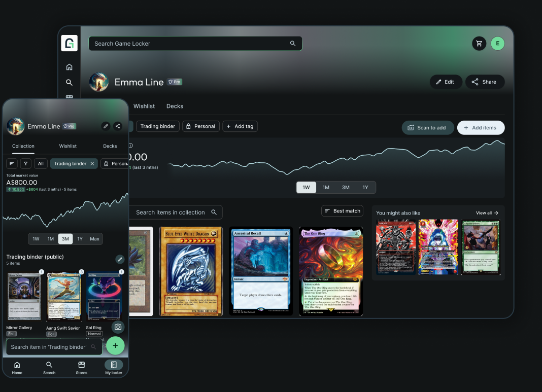Switch to desktop Decks tab
542x392 pixels.
[175, 106]
